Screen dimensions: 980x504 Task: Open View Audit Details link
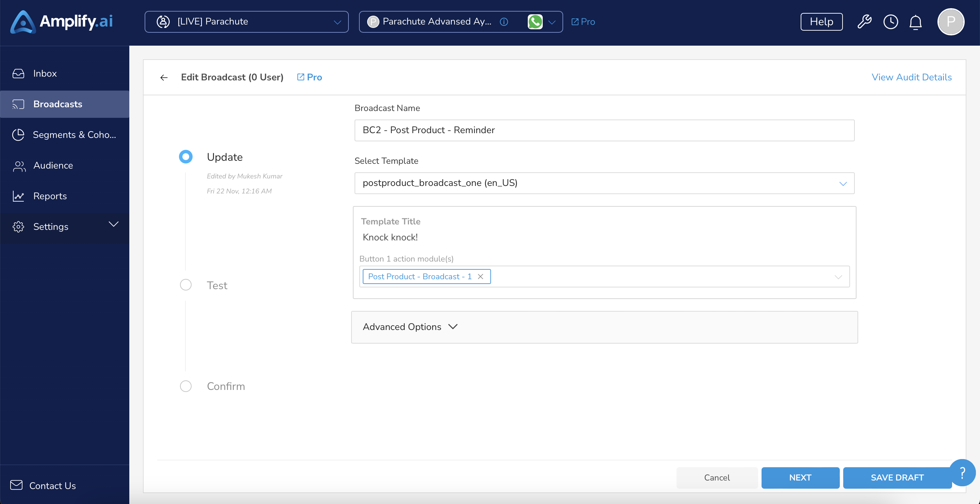pyautogui.click(x=912, y=77)
